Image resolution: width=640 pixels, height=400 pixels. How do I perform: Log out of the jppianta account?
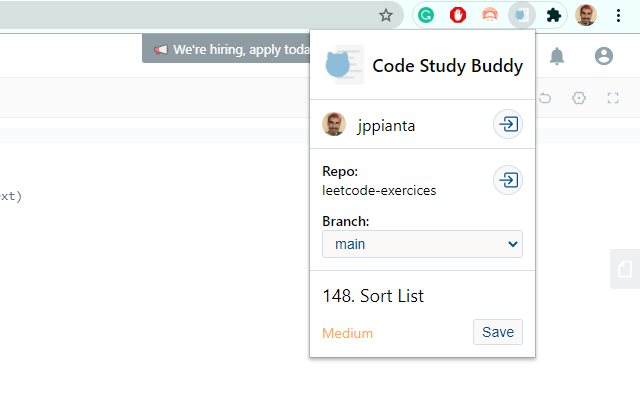(x=509, y=125)
